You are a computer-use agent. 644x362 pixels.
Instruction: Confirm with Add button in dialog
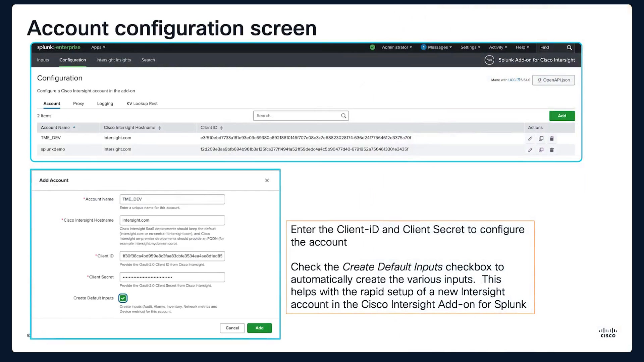(x=259, y=328)
